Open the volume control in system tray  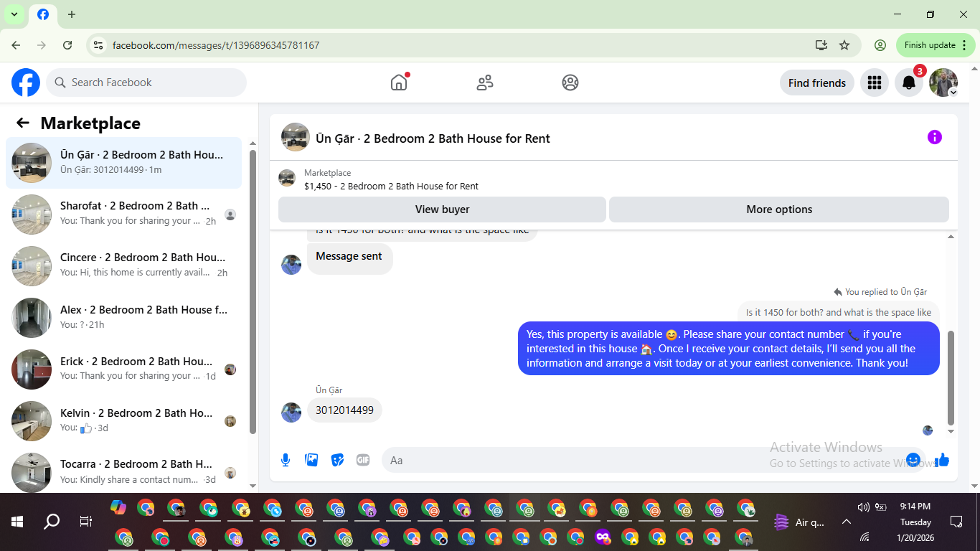(x=864, y=507)
